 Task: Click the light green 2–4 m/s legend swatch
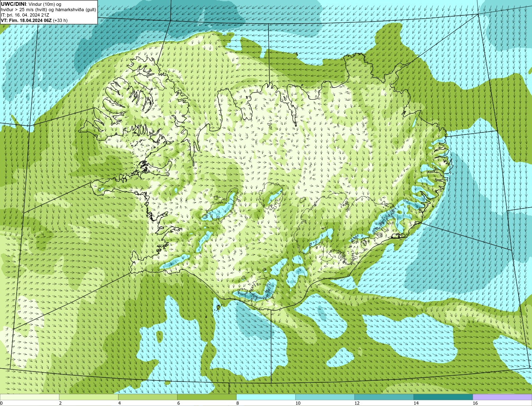(x=89, y=397)
